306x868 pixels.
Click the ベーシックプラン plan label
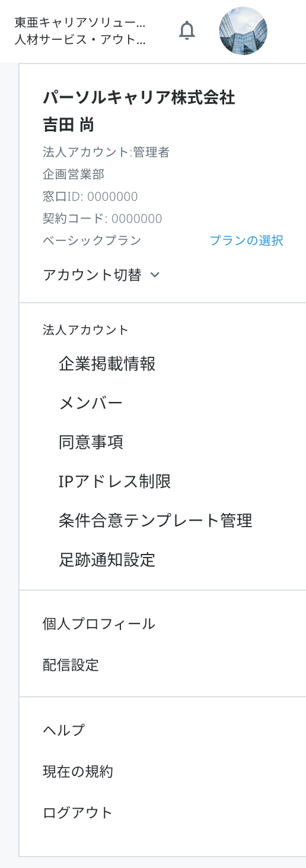(92, 240)
